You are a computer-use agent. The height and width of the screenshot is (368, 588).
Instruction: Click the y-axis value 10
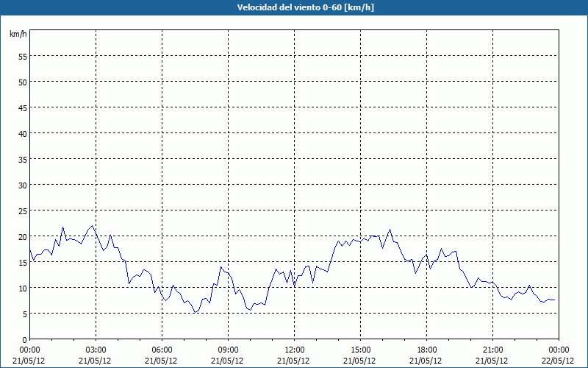(23, 289)
